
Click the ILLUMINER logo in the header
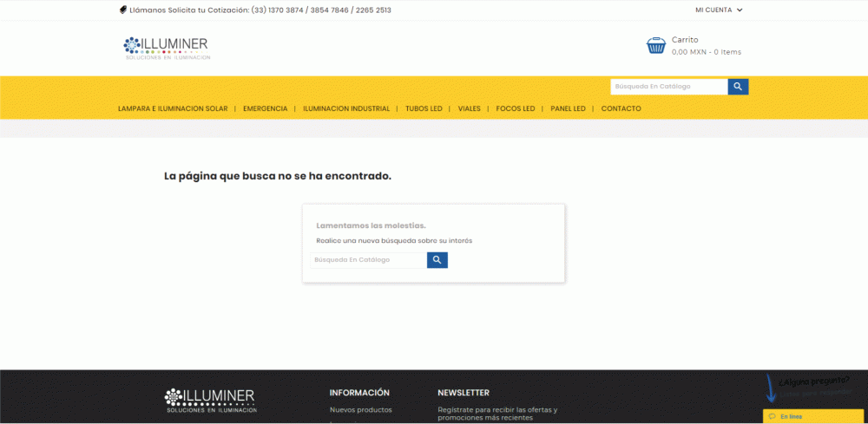click(x=167, y=48)
